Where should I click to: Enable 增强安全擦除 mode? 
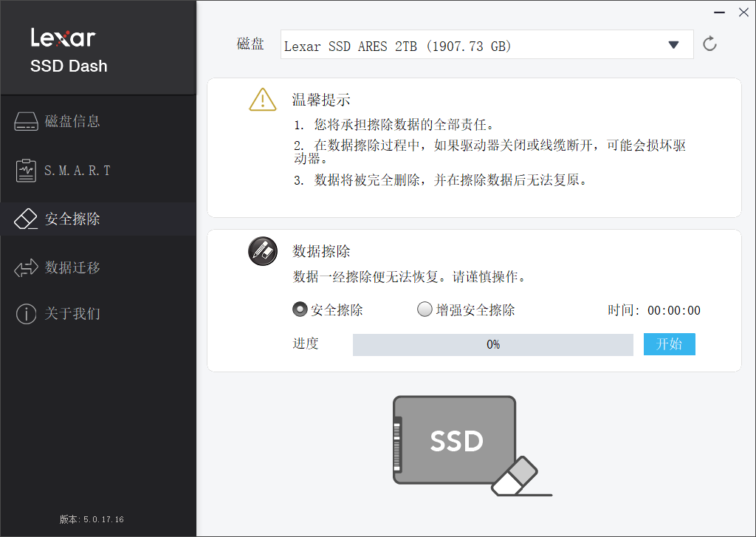(x=425, y=309)
